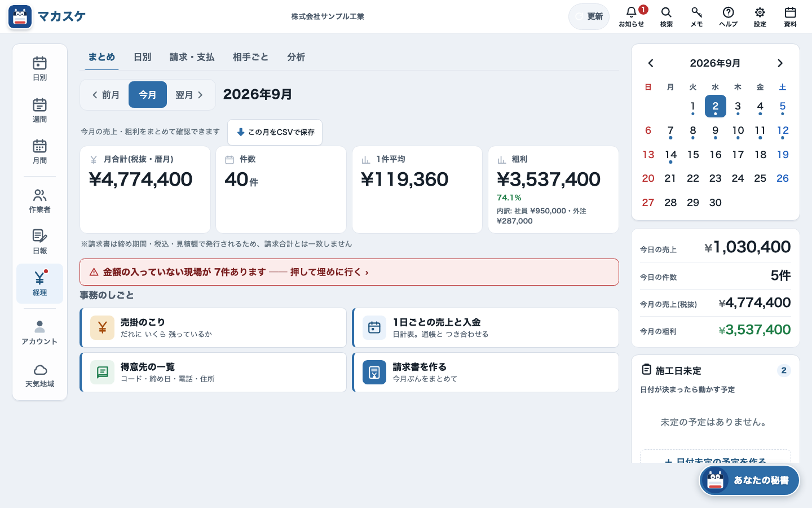Viewport: 812px width, 508px height.
Task: Advance calendar to next month
Action: click(x=780, y=63)
